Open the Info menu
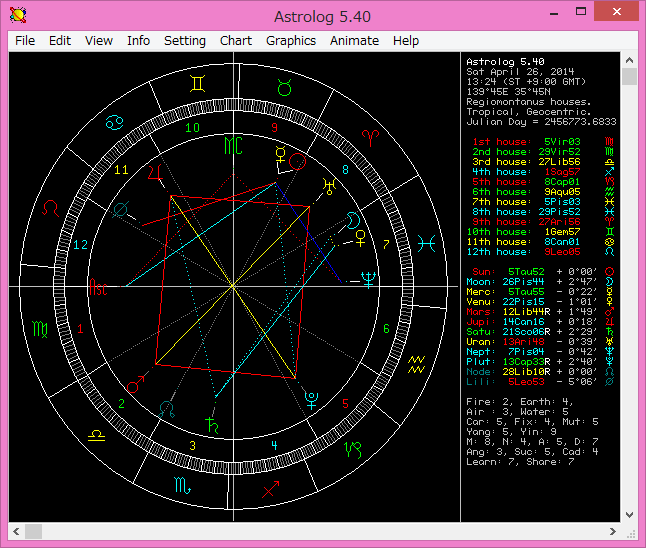Viewport: 646px width, 548px height. tap(138, 41)
